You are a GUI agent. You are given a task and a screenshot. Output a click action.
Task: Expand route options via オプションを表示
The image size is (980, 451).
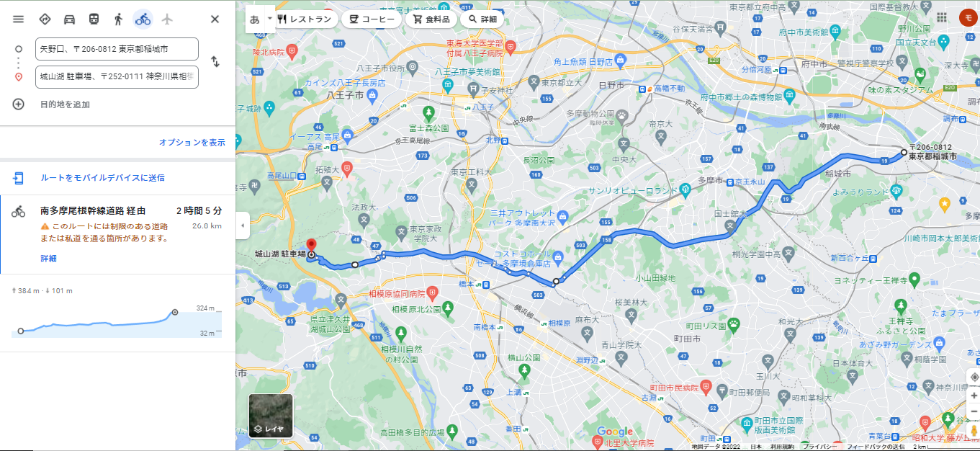click(192, 143)
